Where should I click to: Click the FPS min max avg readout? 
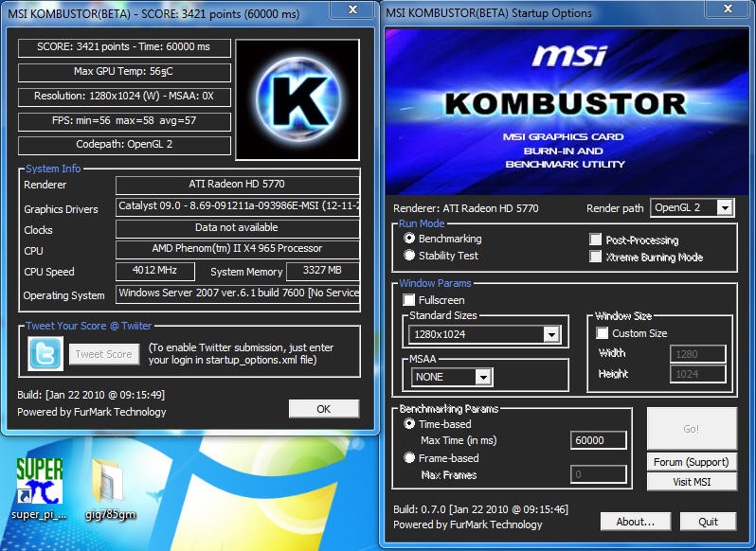pos(124,121)
